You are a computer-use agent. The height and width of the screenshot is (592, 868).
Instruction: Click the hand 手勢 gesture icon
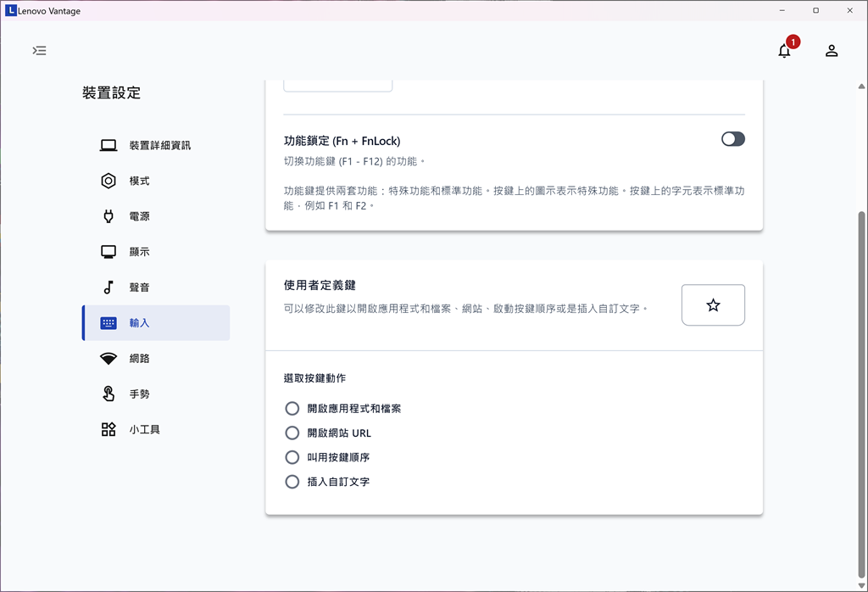click(x=108, y=394)
